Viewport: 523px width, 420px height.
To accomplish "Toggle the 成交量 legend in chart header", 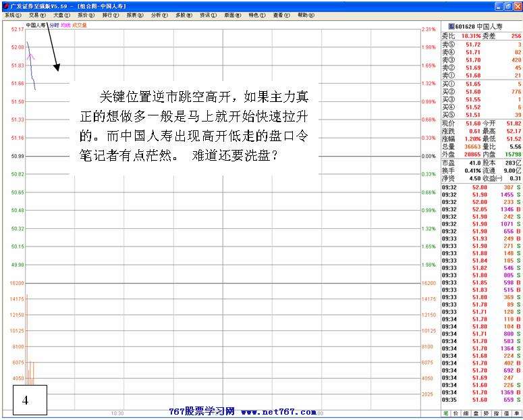I will point(80,26).
